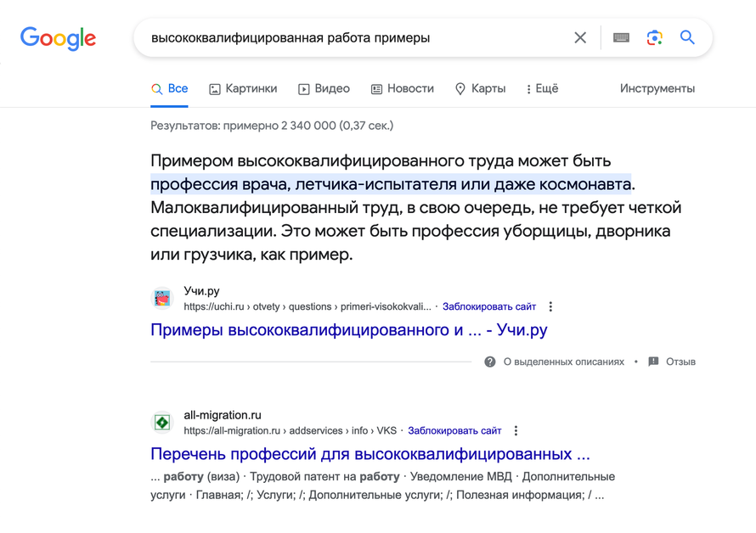Switch to Видео tab

(324, 88)
